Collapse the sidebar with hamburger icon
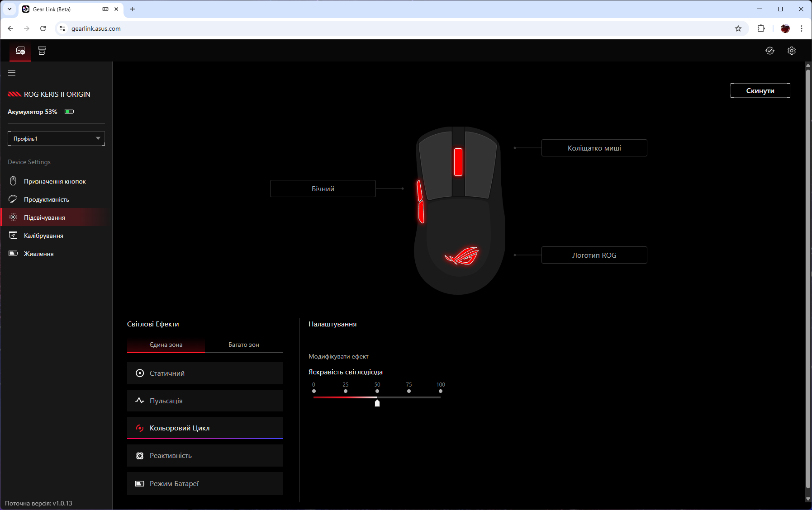 click(x=12, y=73)
